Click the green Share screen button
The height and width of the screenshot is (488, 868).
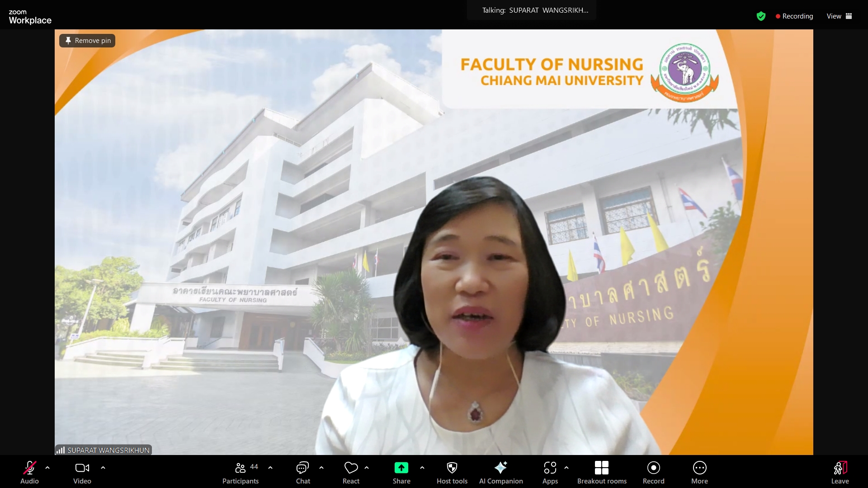tap(401, 472)
